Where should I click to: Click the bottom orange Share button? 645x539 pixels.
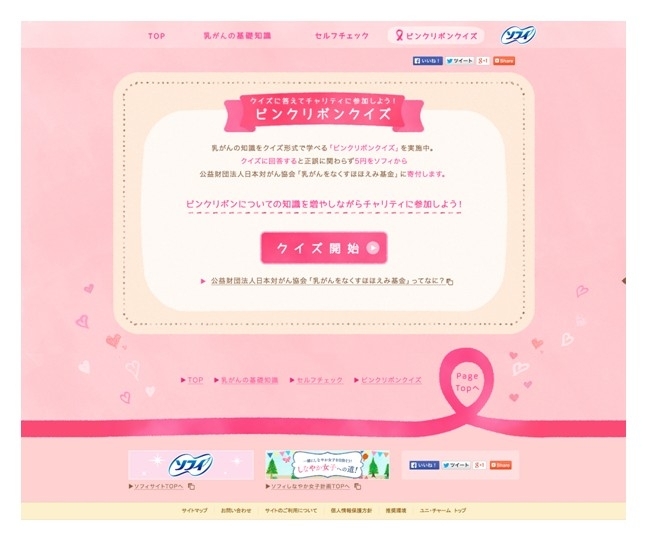501,465
